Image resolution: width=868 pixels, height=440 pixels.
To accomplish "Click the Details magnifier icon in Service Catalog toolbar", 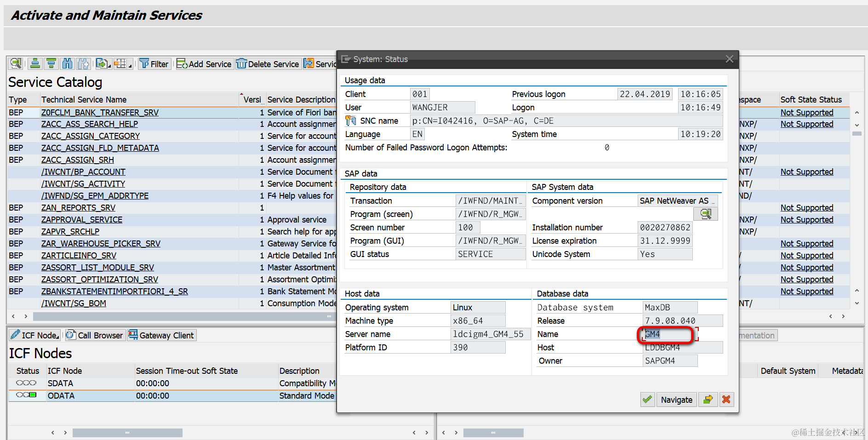I will tap(16, 63).
